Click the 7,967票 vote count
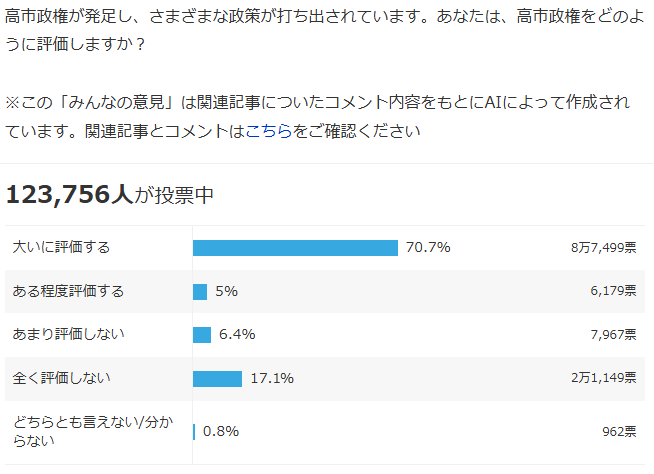 pos(613,335)
